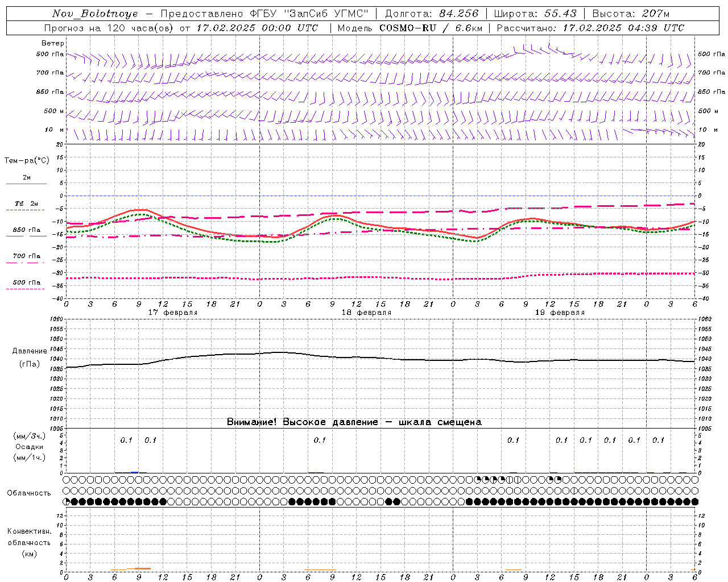Click the date label 19 февраля
Viewport: 728px width, 582px height.
[560, 313]
